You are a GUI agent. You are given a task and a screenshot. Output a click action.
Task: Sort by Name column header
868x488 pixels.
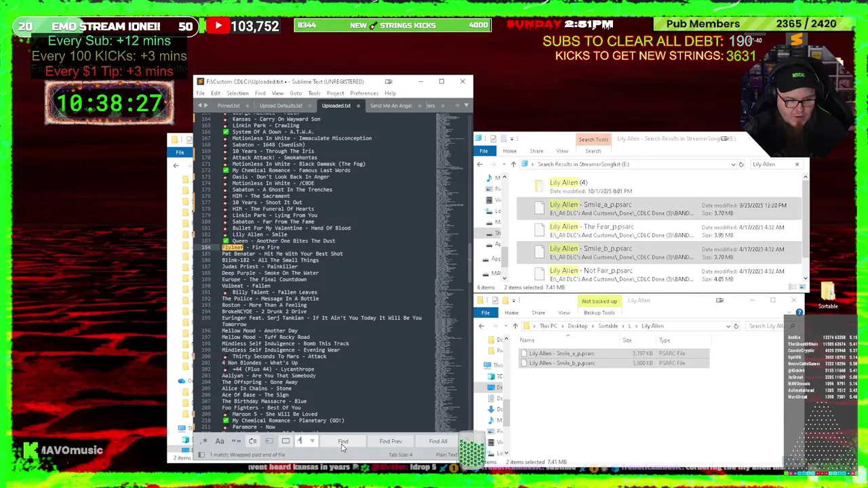click(527, 340)
